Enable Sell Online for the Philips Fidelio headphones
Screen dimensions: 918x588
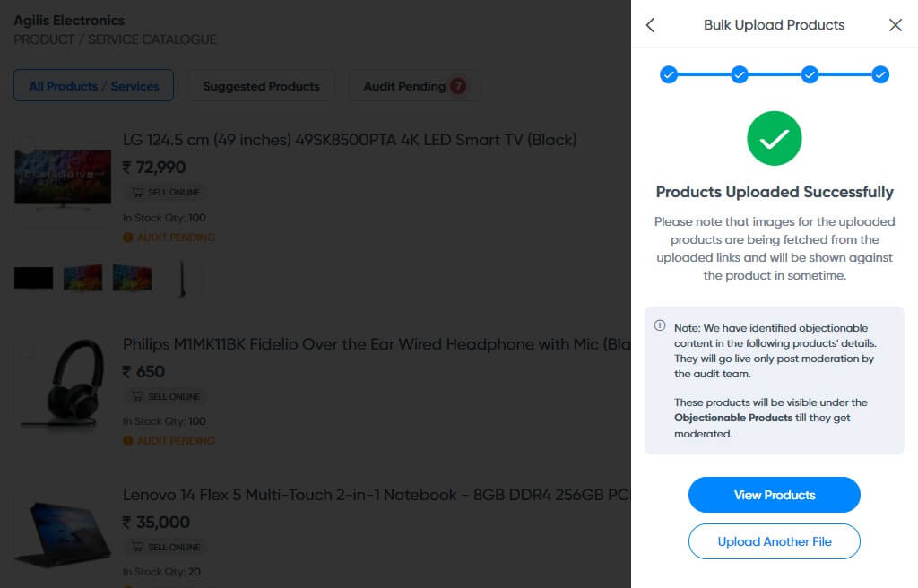166,396
